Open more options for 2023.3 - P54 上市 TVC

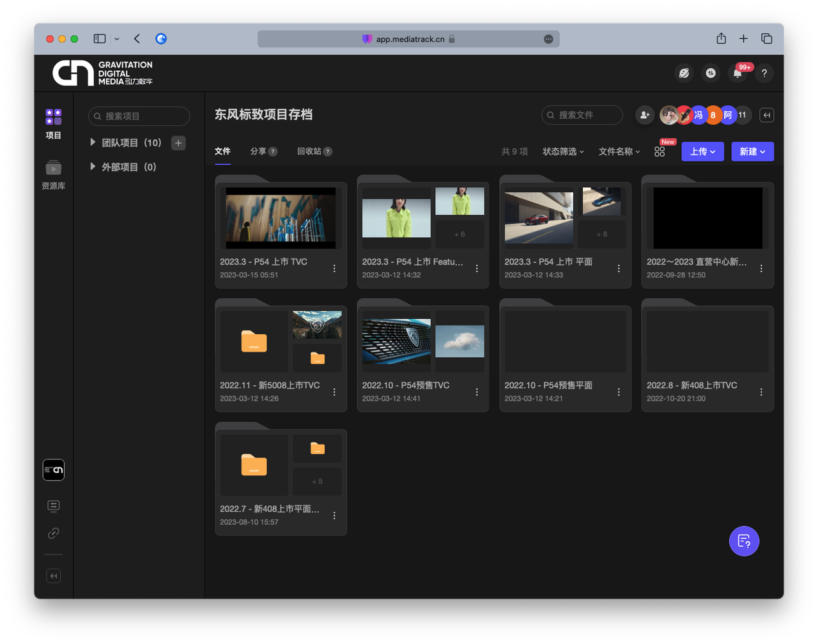click(334, 268)
